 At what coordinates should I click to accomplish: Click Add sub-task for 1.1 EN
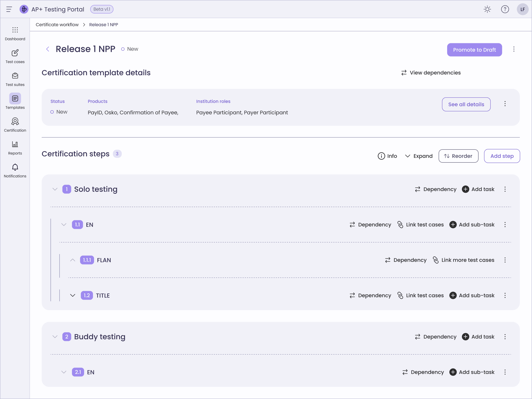[472, 225]
